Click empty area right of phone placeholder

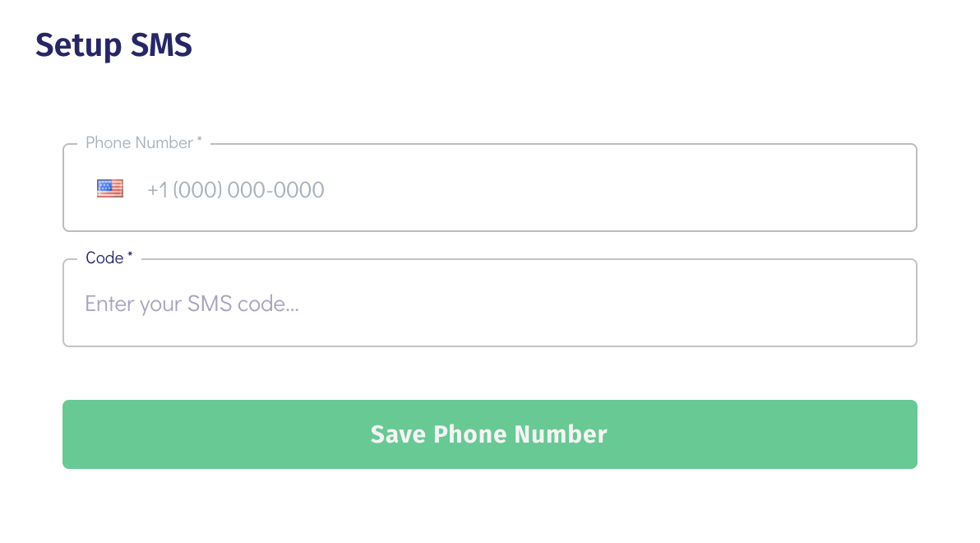617,190
